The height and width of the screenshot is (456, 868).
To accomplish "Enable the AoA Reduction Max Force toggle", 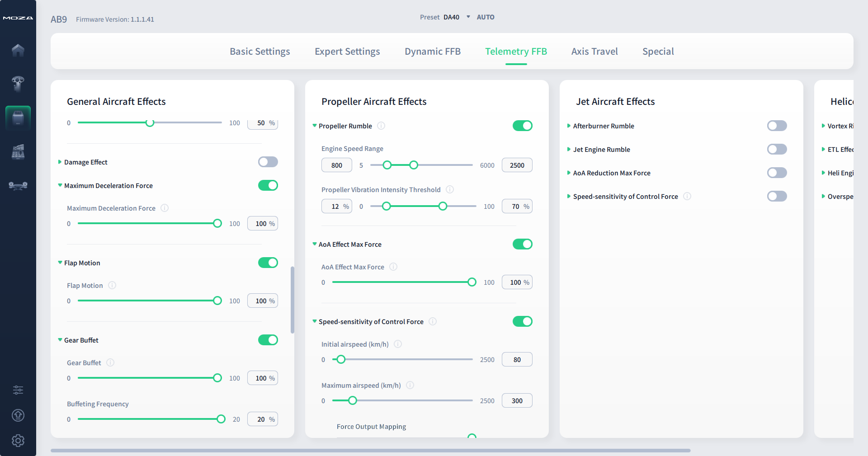I will point(777,173).
